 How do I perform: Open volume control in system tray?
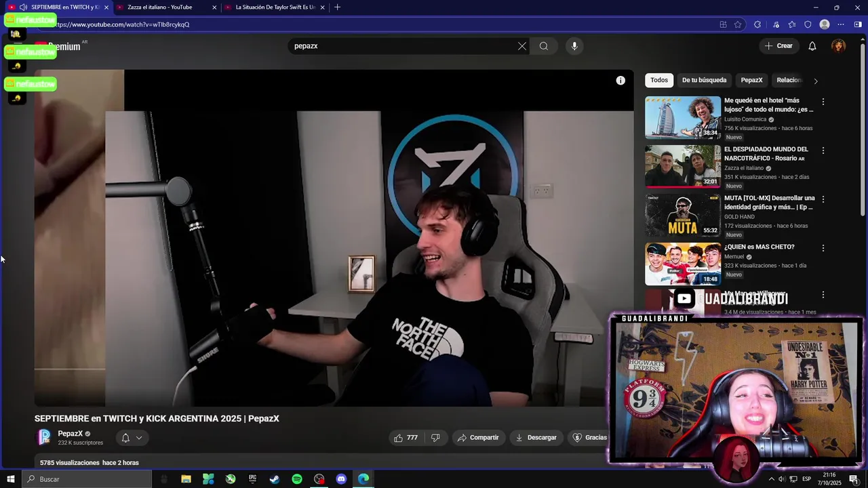tap(781, 479)
